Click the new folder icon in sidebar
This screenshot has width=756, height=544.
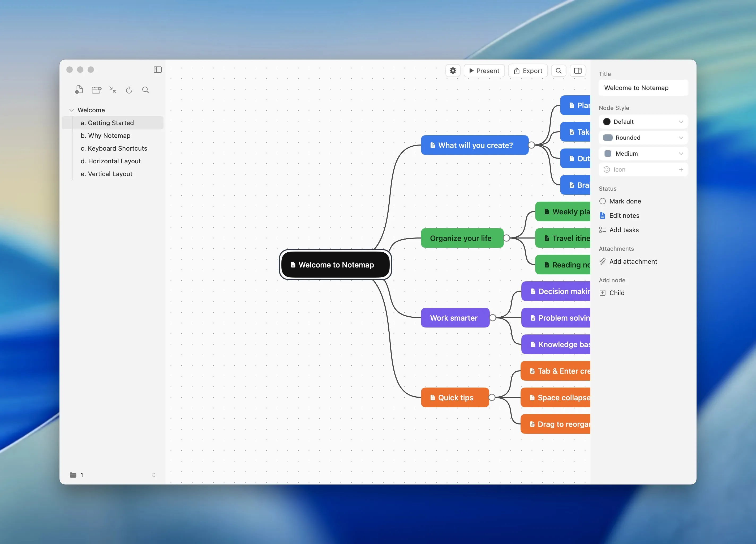coord(96,90)
